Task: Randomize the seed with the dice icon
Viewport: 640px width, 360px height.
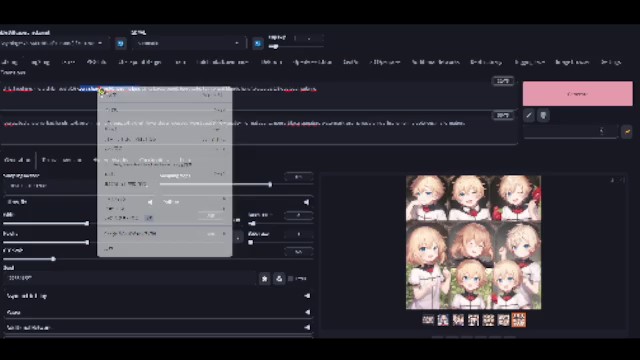Action: tap(264, 278)
